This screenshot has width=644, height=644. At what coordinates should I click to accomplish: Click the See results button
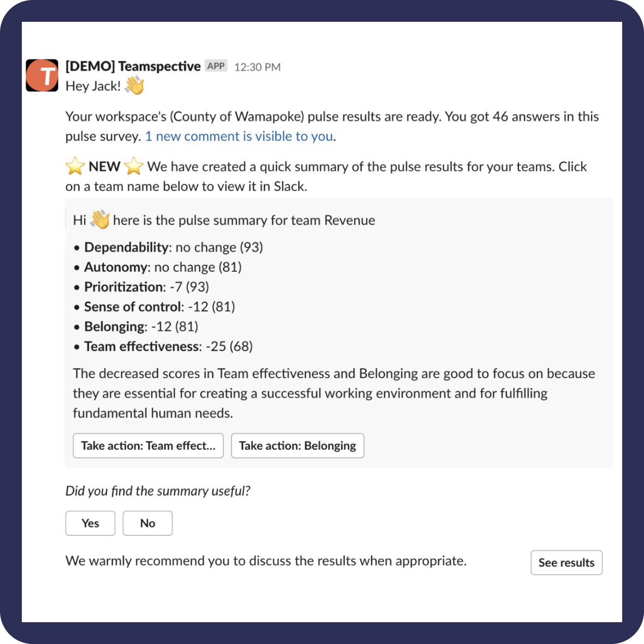click(x=566, y=563)
